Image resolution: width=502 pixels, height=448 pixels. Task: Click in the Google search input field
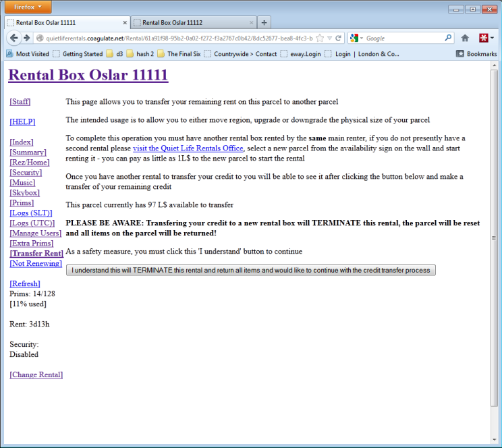pyautogui.click(x=403, y=38)
